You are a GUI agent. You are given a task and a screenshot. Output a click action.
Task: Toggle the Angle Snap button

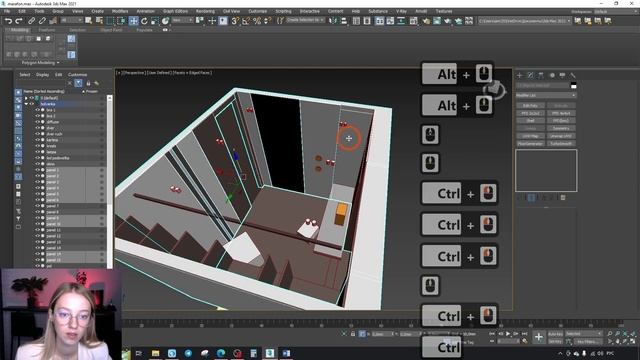click(246, 21)
